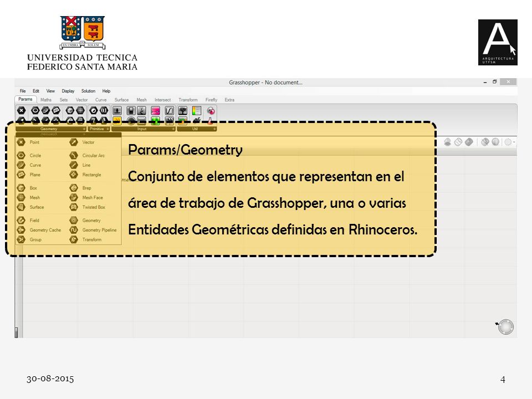The image size is (532, 399).
Task: Click the compass widget on the canvas
Action: click(x=505, y=327)
